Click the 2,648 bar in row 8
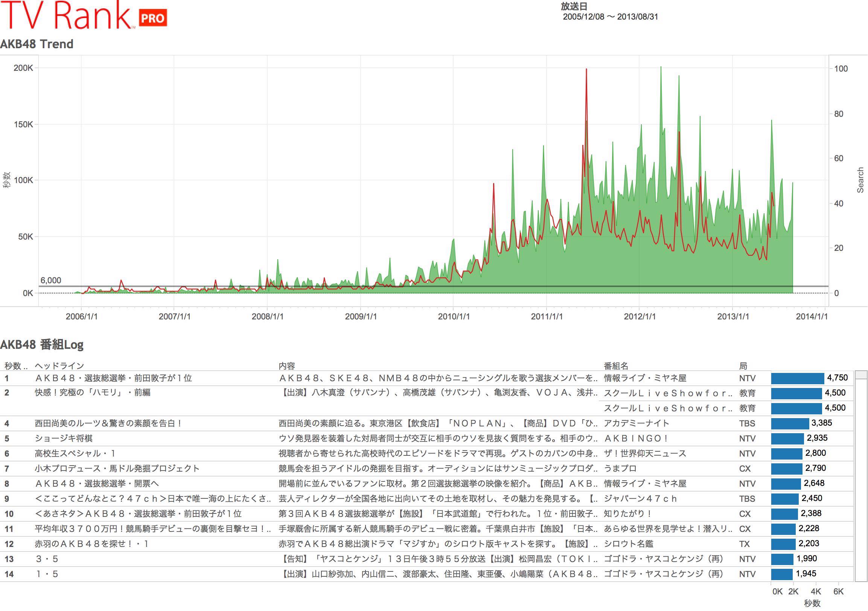This screenshot has height=611, width=868. (786, 484)
